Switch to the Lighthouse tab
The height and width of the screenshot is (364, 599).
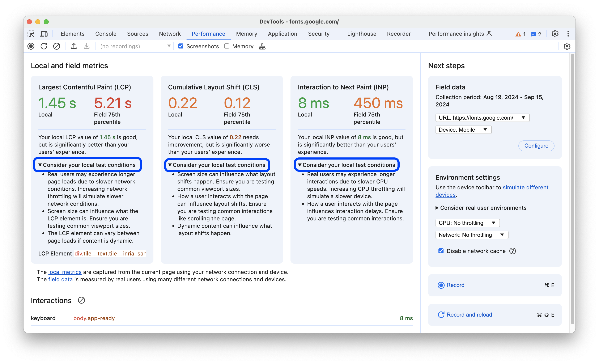point(362,33)
